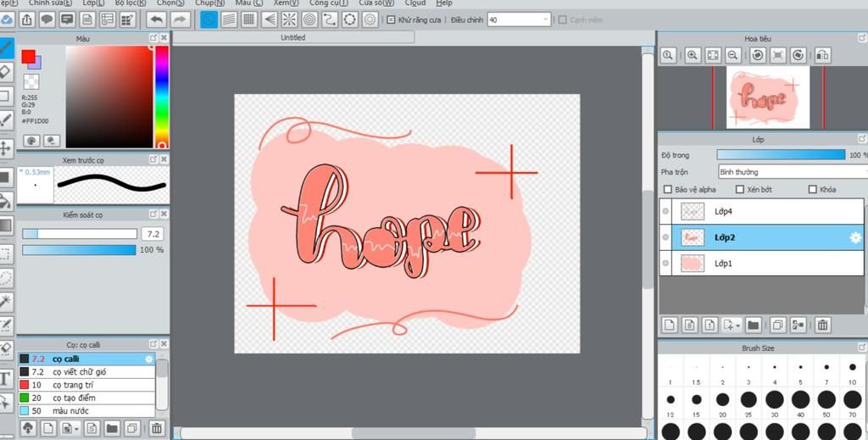
Task: Click the brush size value field 7.2
Action: (153, 234)
